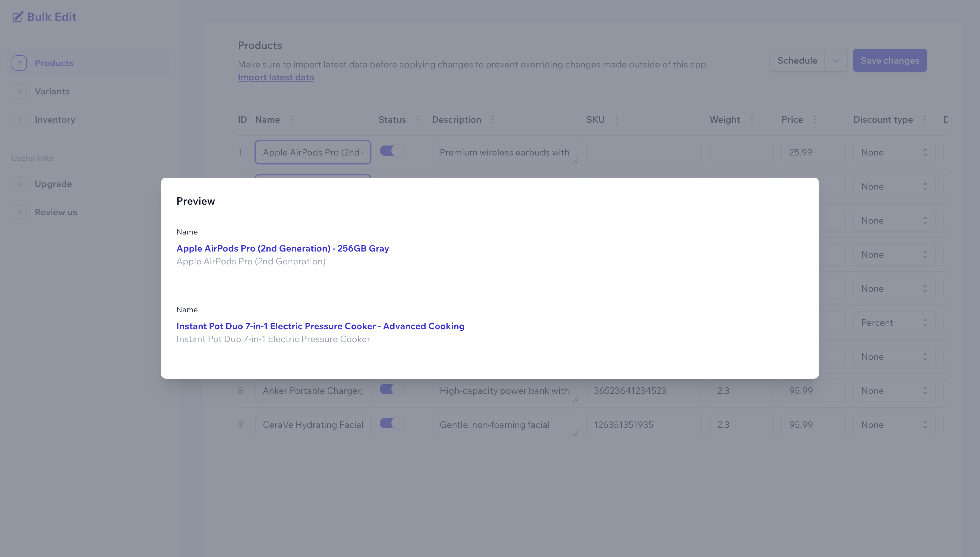Open discount type dropdown in row 4
Image resolution: width=980 pixels, height=557 pixels.
(894, 254)
